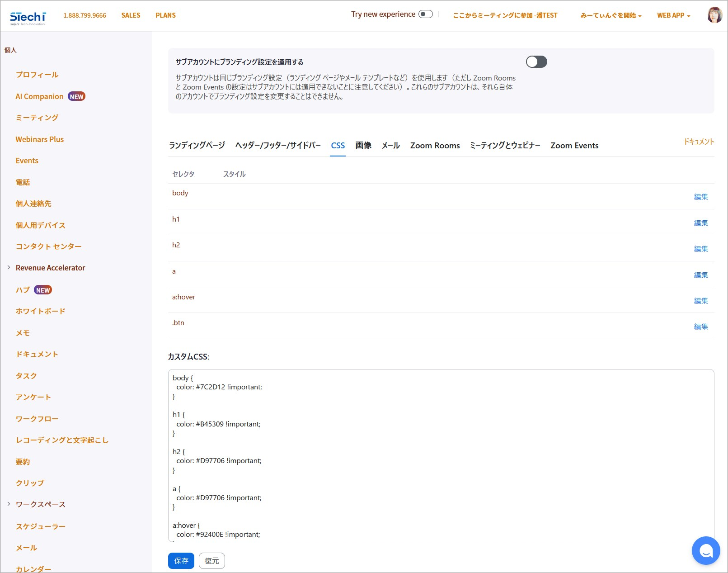Switch to the 画像 tab
Viewport: 728px width, 573px height.
click(x=363, y=145)
